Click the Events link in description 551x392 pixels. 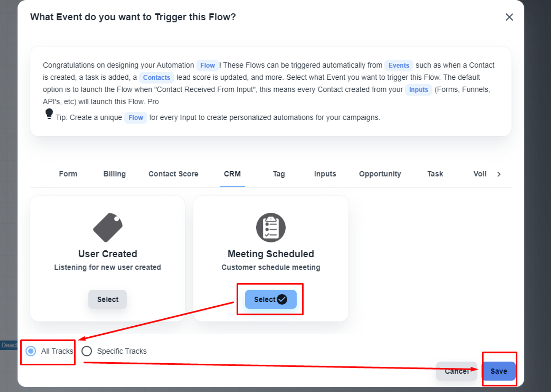tap(399, 65)
